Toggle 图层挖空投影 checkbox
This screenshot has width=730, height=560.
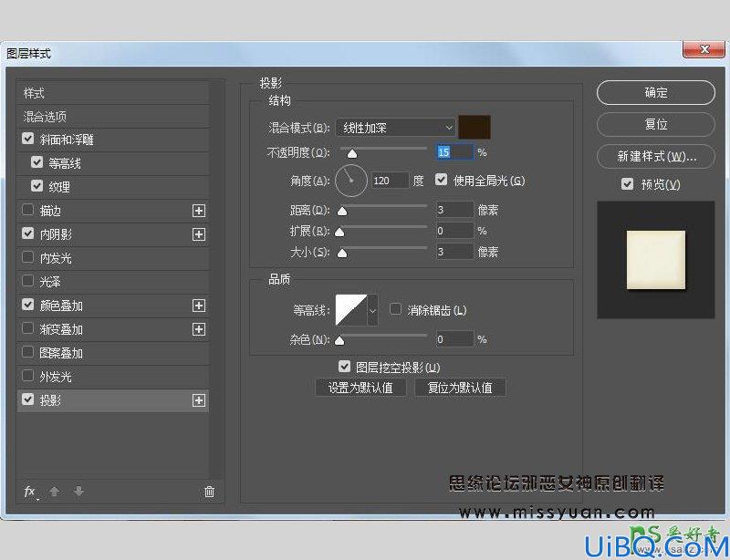(x=344, y=367)
